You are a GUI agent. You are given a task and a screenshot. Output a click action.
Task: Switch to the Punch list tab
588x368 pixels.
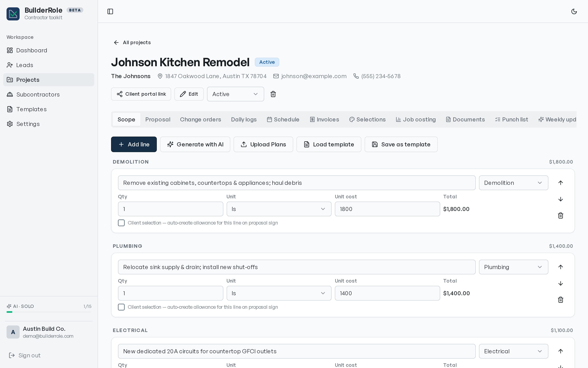[x=511, y=120]
